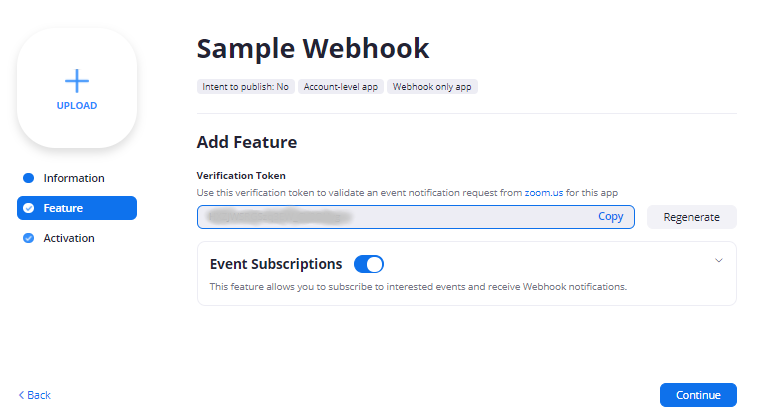This screenshot has height=416, width=757.
Task: Select the Feature step label
Action: click(x=63, y=208)
